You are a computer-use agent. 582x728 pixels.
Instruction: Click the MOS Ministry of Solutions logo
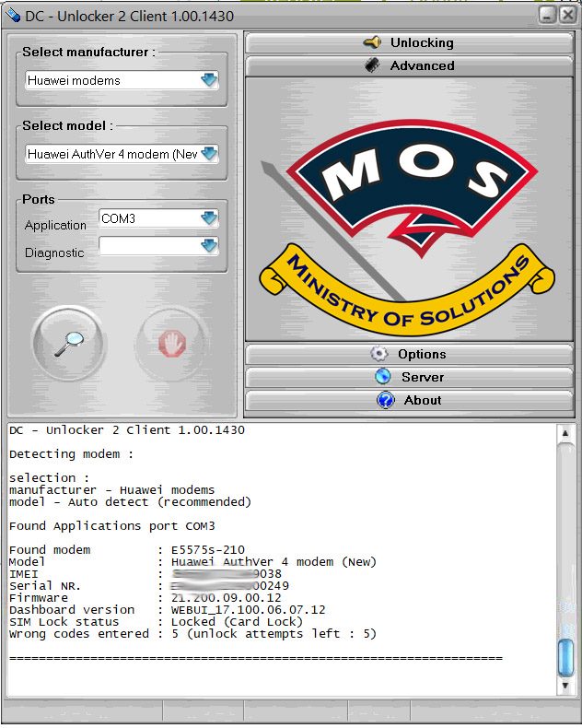coord(408,228)
